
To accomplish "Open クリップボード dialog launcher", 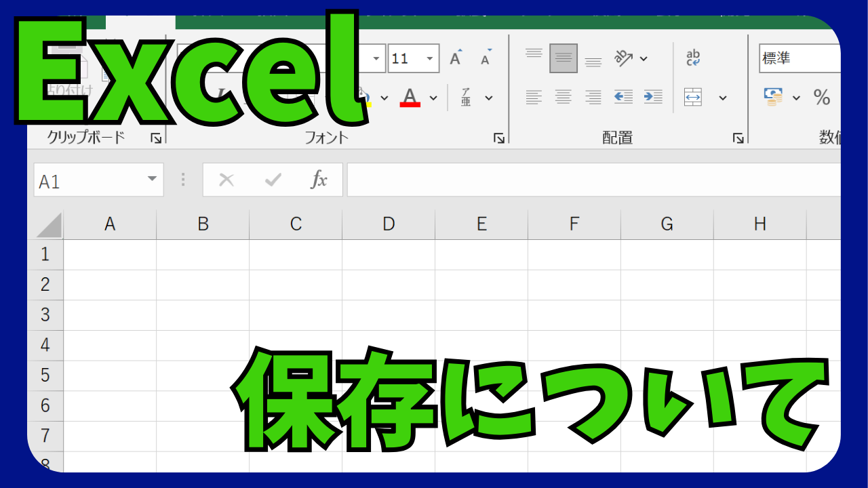I will coord(157,138).
